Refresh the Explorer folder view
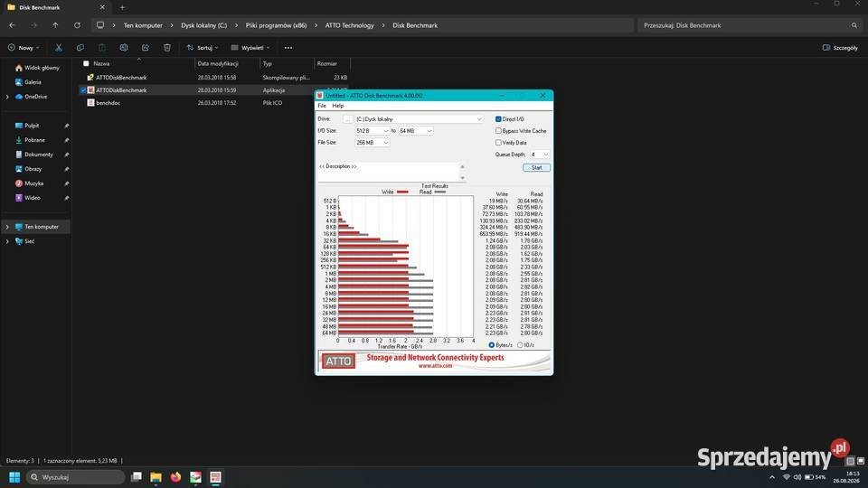The width and height of the screenshot is (868, 488). point(77,25)
